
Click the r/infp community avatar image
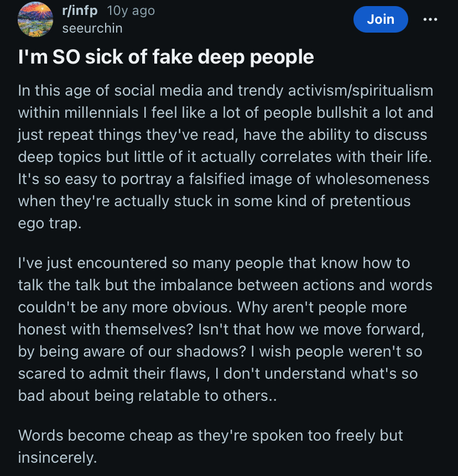(x=35, y=19)
